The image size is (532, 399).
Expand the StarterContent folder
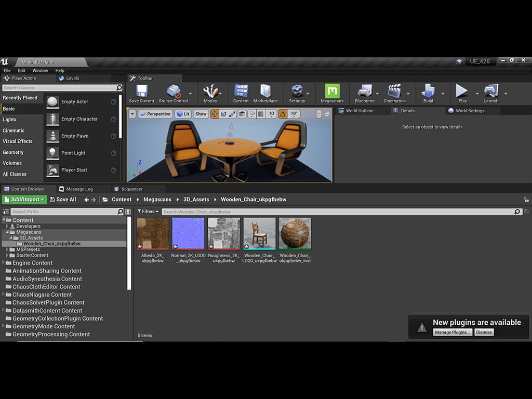click(x=7, y=255)
